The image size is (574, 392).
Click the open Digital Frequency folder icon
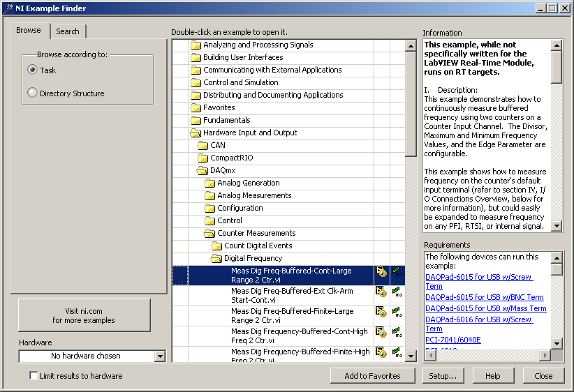(x=216, y=259)
